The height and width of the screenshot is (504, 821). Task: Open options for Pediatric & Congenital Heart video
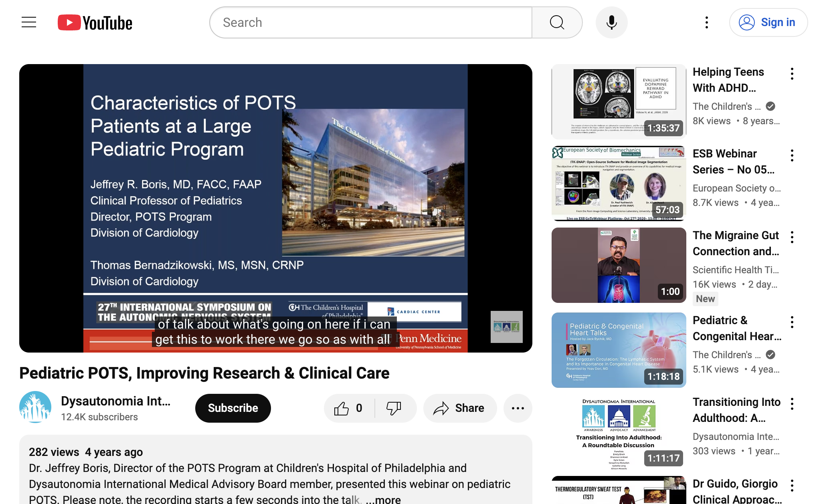[792, 322]
